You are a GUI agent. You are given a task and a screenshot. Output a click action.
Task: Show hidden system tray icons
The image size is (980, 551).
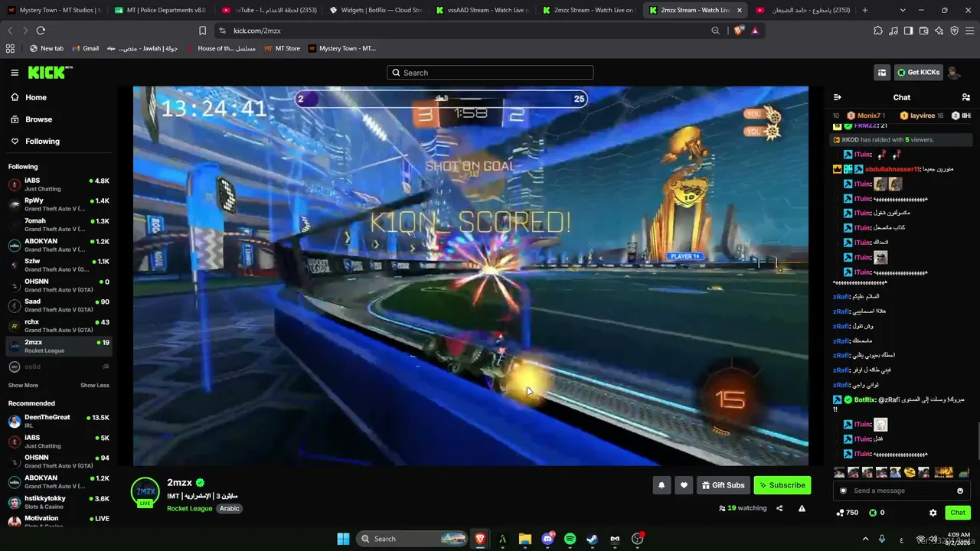pyautogui.click(x=866, y=539)
